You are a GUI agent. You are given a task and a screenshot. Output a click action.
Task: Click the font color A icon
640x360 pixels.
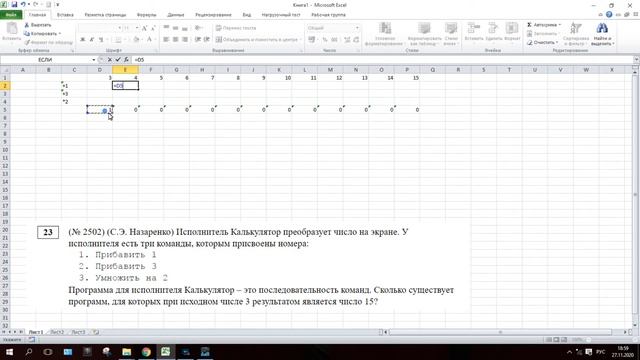coord(149,40)
